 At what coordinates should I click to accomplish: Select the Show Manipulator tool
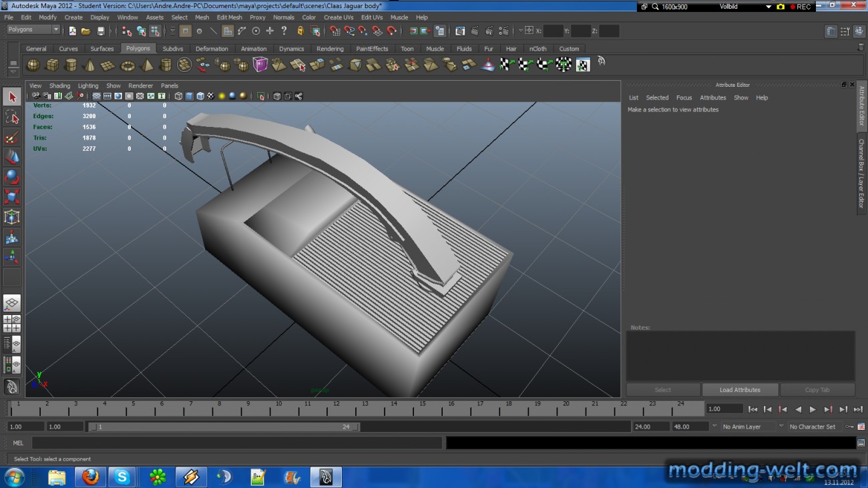pyautogui.click(x=12, y=258)
